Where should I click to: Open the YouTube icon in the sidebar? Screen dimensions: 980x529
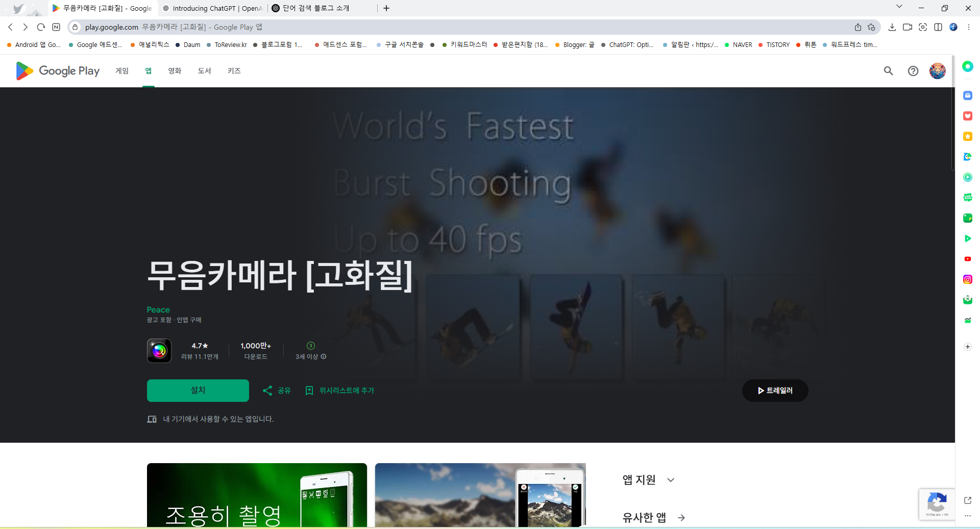tap(968, 259)
